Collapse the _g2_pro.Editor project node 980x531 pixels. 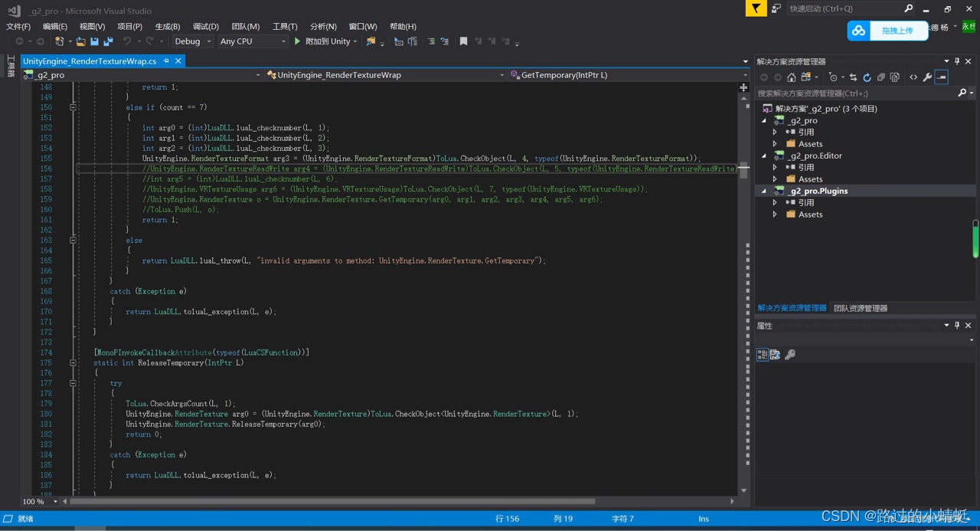click(763, 156)
